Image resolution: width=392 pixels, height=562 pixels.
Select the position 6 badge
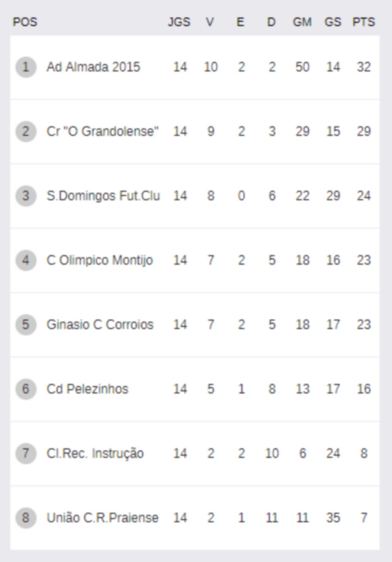[26, 389]
